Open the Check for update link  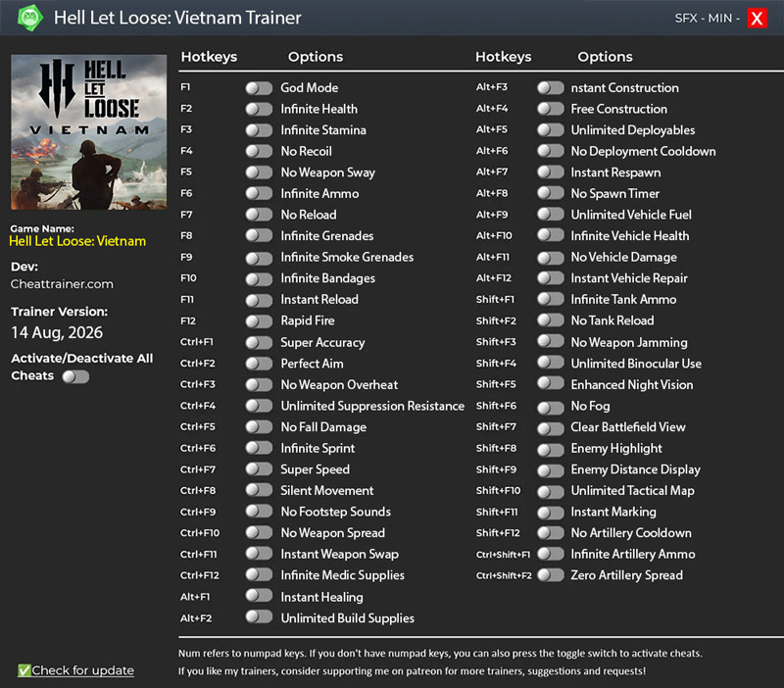82,670
